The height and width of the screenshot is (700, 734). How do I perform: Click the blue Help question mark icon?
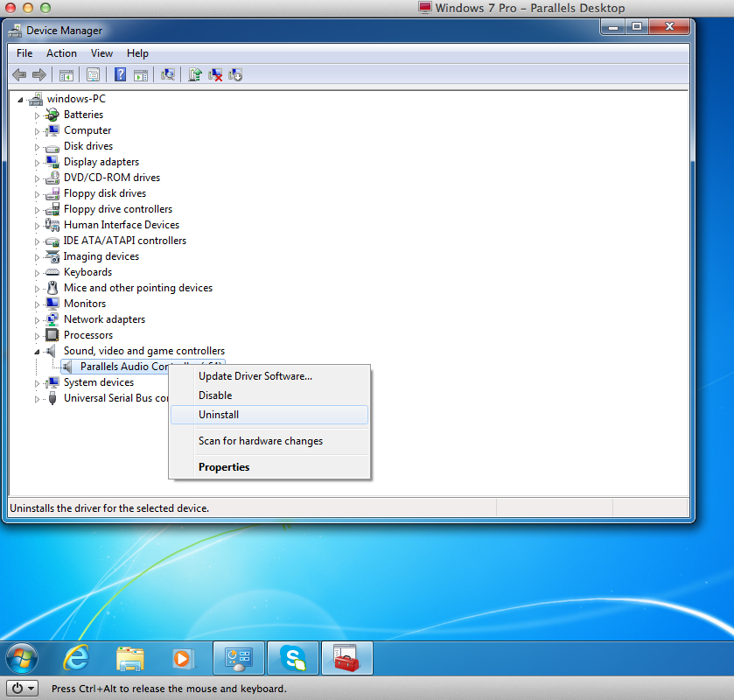[121, 74]
